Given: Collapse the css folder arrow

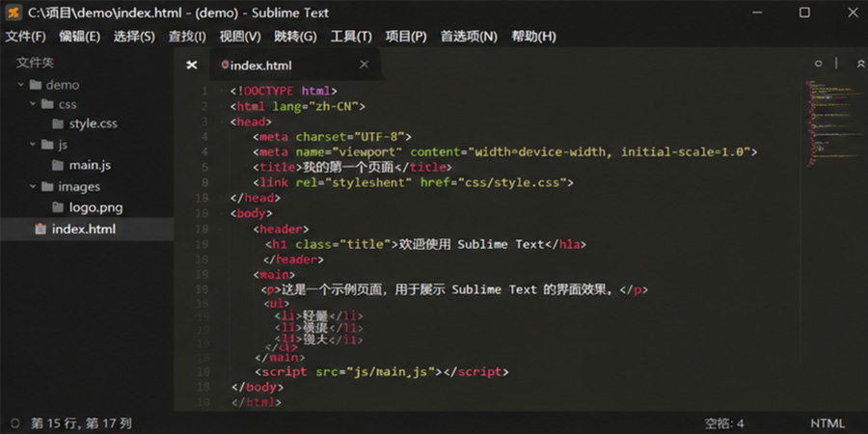Looking at the screenshot, I should coord(33,104).
